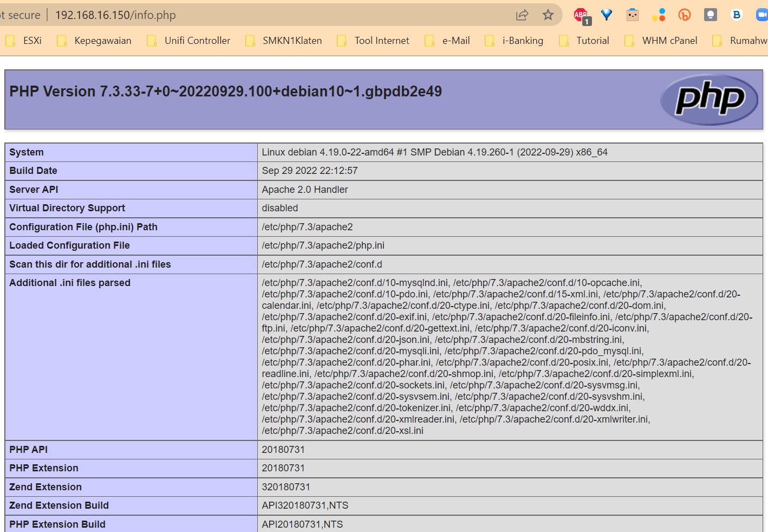
Task: Click the share page icon in address bar
Action: (522, 15)
